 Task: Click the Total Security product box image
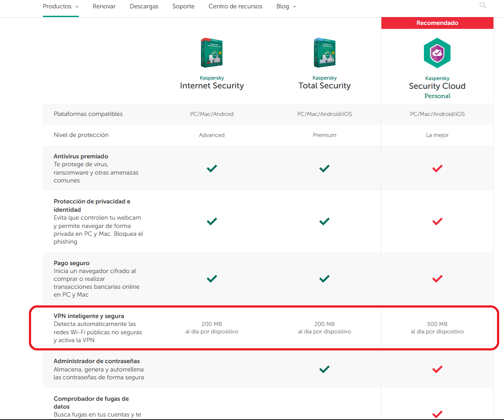point(324,52)
